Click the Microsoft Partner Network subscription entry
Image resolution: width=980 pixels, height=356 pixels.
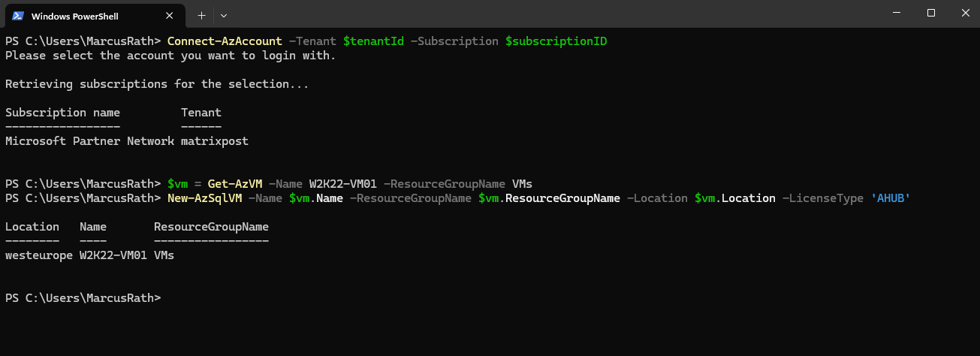pyautogui.click(x=89, y=141)
